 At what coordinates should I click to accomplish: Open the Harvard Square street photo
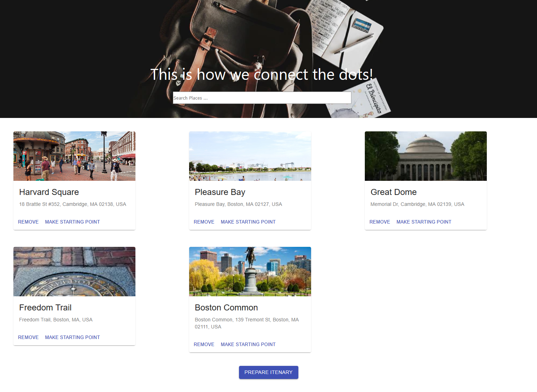(x=74, y=156)
